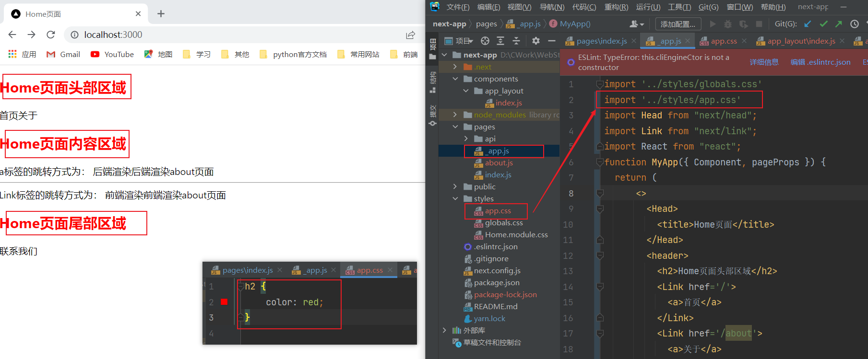868x359 pixels.
Task: Expand the node_modules folder
Action: [455, 115]
